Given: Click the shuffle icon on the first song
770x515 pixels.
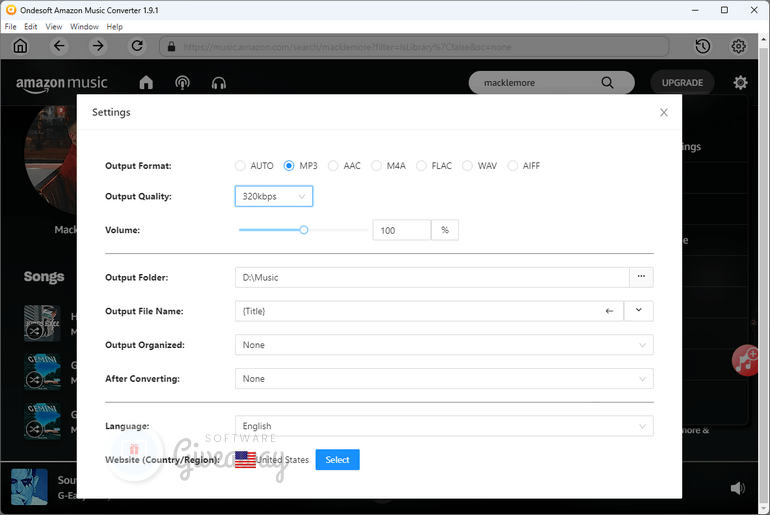Looking at the screenshot, I should 34,331.
